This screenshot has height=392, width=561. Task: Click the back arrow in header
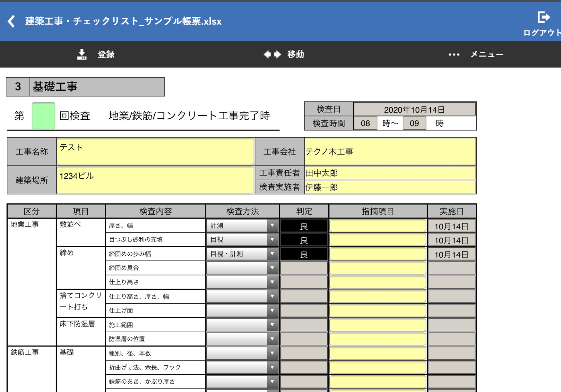coord(12,21)
